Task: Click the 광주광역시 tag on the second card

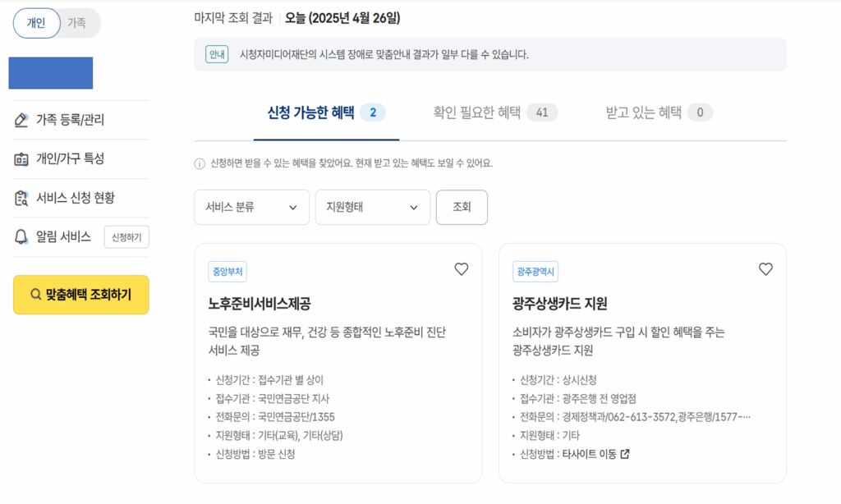Action: point(535,272)
